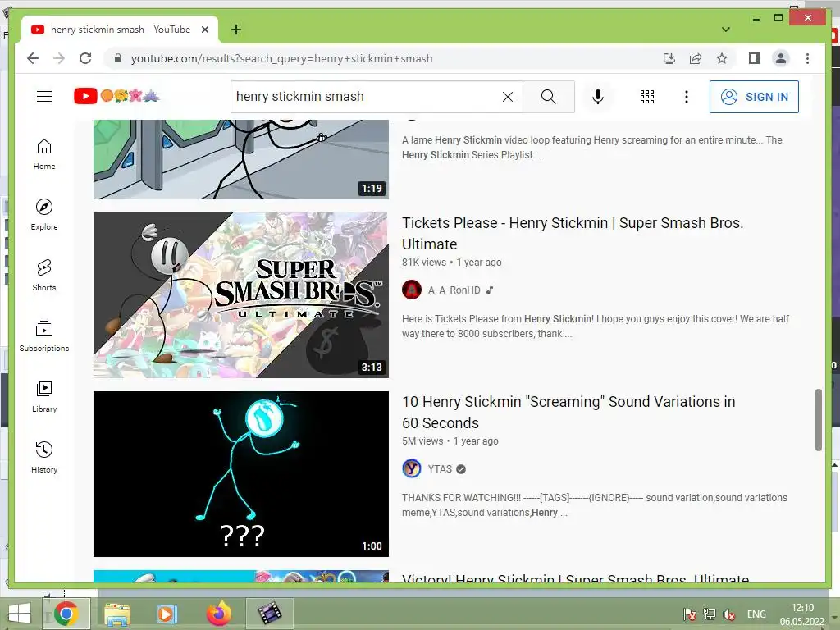Open the A_A_RonHD channel name
The image size is (840, 630).
[454, 290]
